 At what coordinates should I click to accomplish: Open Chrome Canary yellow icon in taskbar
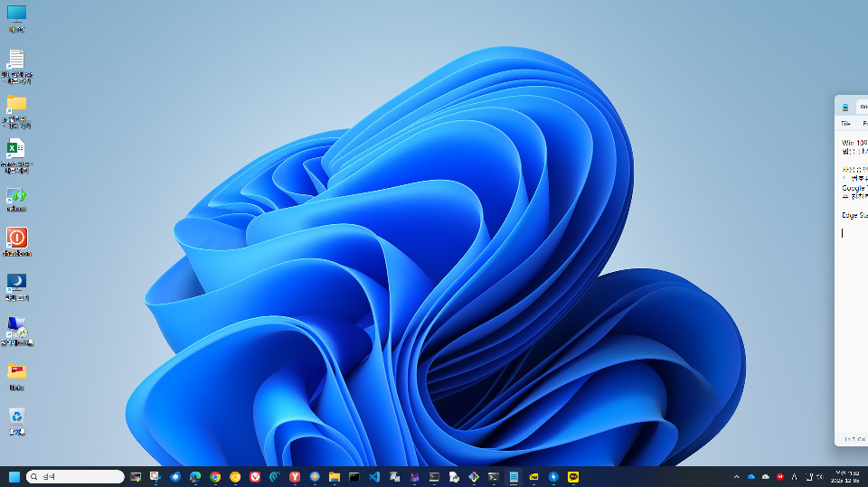235,476
